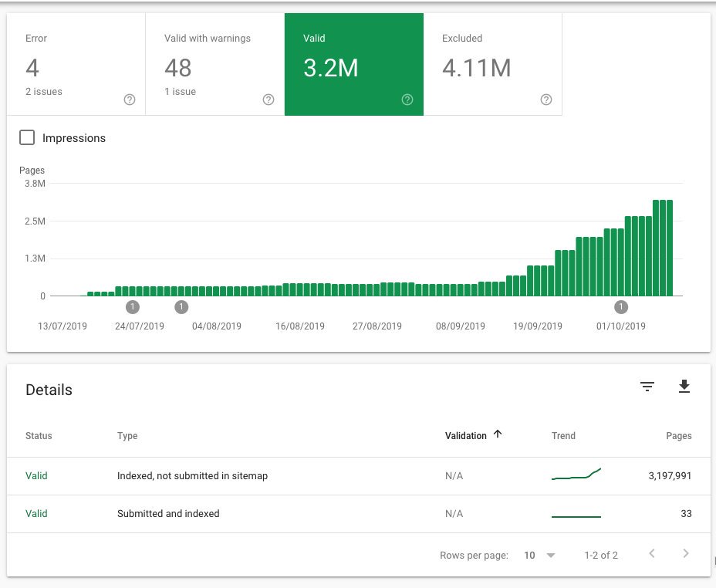Click the 13/07/2019 date label on chart
The height and width of the screenshot is (588, 716).
[62, 326]
